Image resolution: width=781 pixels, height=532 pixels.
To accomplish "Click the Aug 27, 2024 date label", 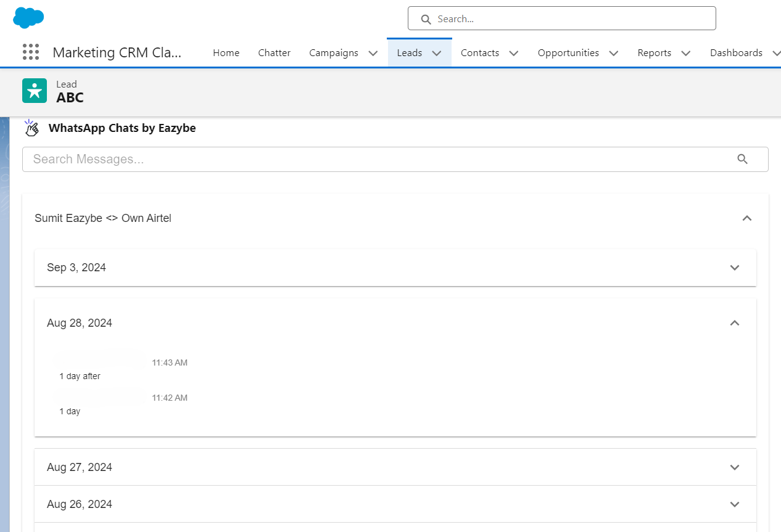I will click(80, 467).
